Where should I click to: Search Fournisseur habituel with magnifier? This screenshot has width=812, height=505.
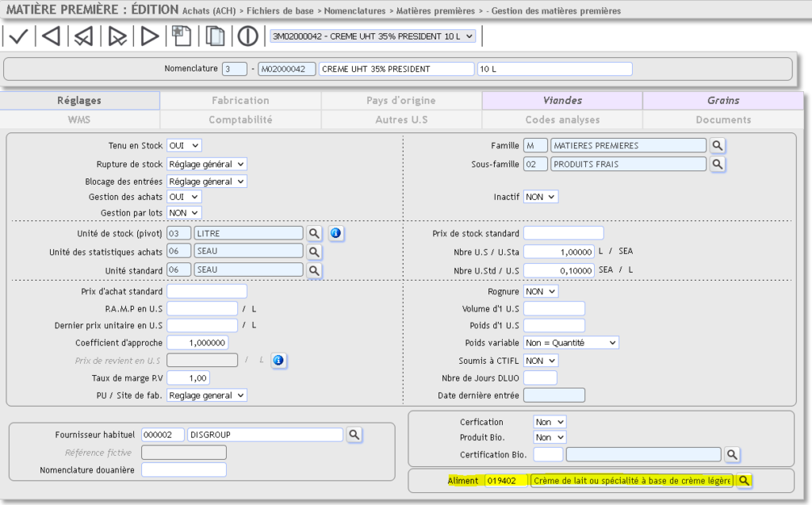coord(354,434)
